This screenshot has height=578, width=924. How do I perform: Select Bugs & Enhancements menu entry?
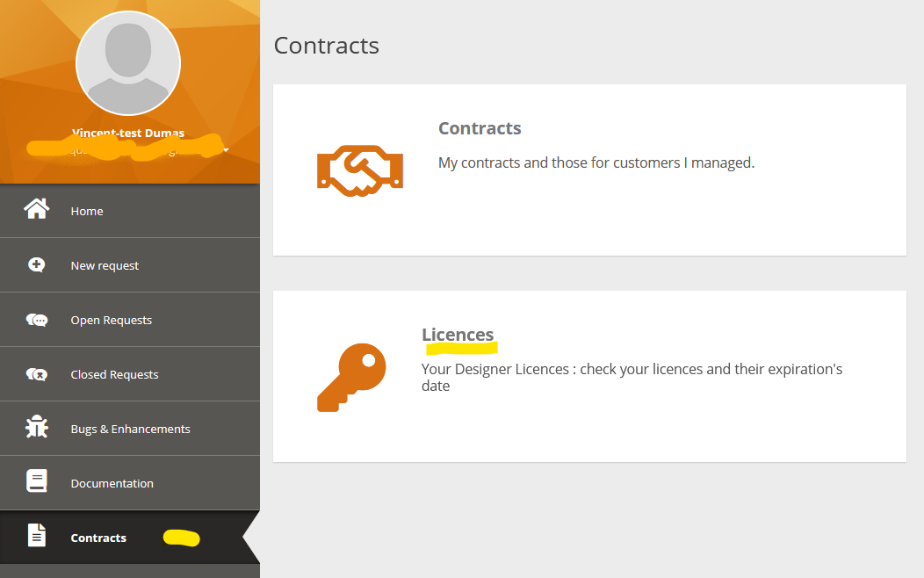(130, 429)
